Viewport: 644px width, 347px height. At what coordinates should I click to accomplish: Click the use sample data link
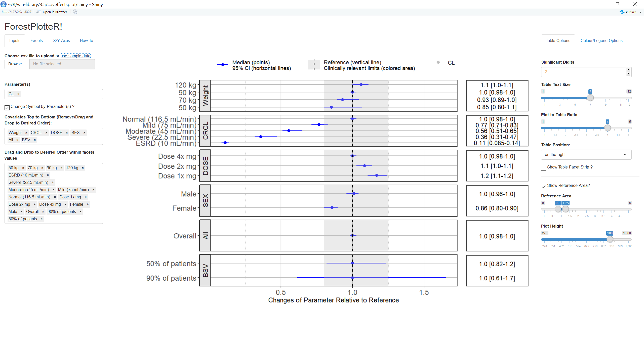pos(75,56)
